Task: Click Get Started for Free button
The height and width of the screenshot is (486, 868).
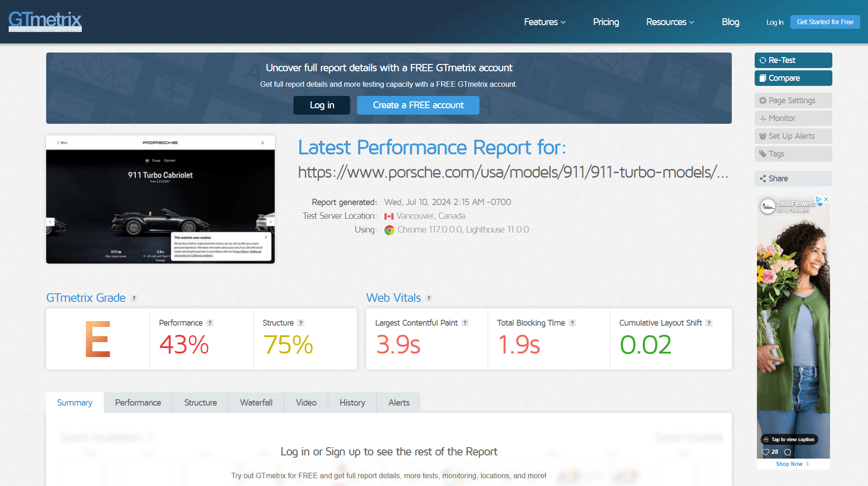Action: coord(825,22)
